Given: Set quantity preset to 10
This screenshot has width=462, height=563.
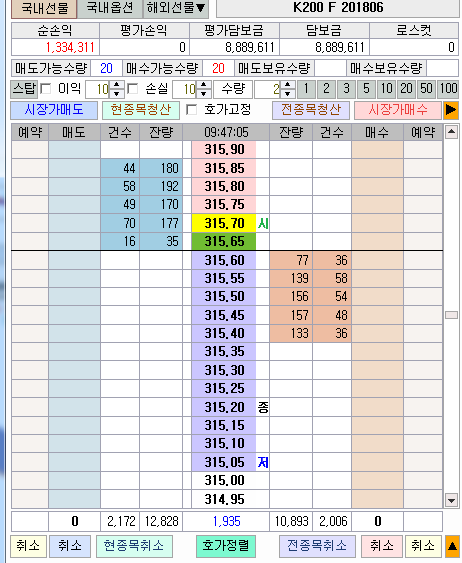Looking at the screenshot, I should [x=387, y=89].
